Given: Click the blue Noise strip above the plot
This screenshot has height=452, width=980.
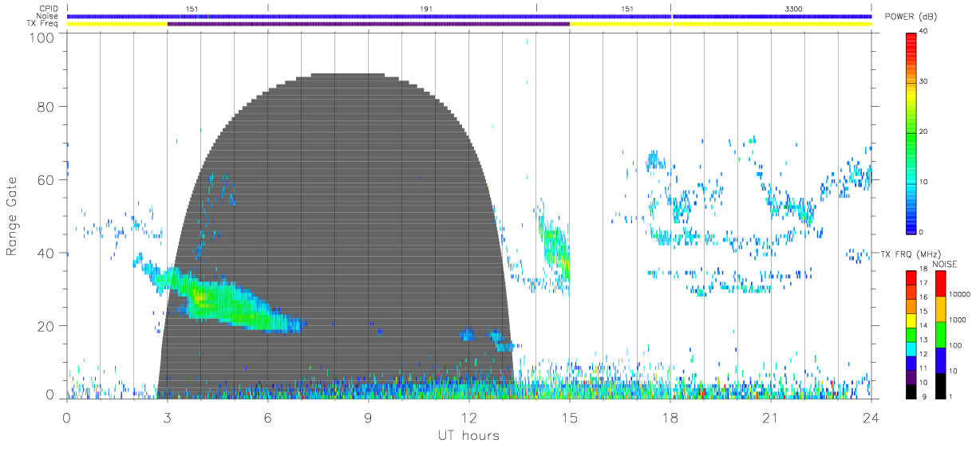Looking at the screenshot, I should pyautogui.click(x=469, y=16).
